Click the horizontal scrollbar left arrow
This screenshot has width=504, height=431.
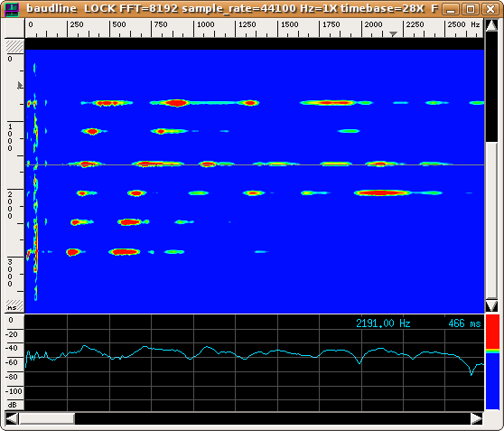[x=12, y=418]
